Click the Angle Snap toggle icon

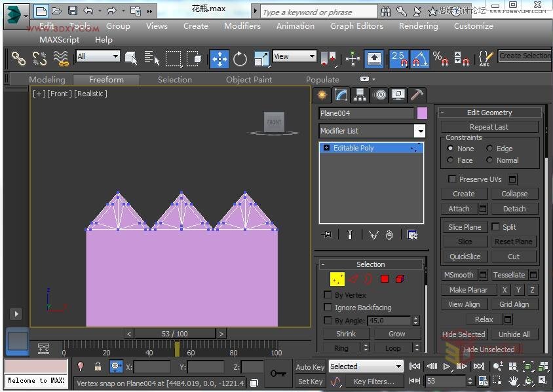coord(420,58)
